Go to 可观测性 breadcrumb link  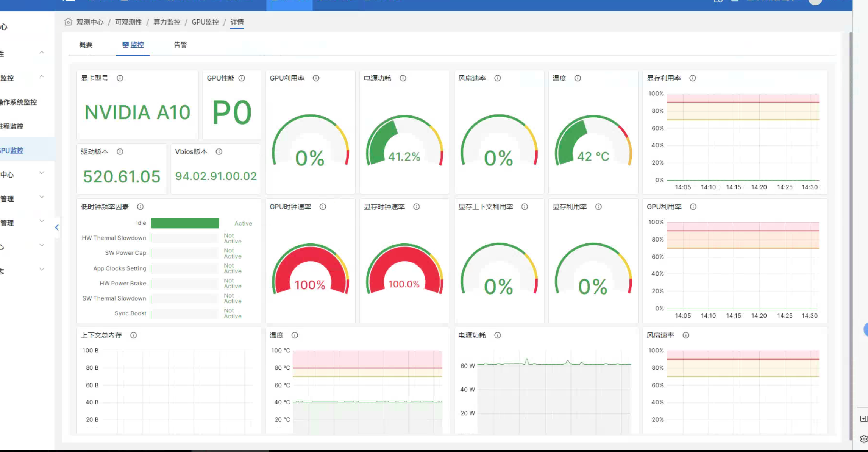click(128, 22)
